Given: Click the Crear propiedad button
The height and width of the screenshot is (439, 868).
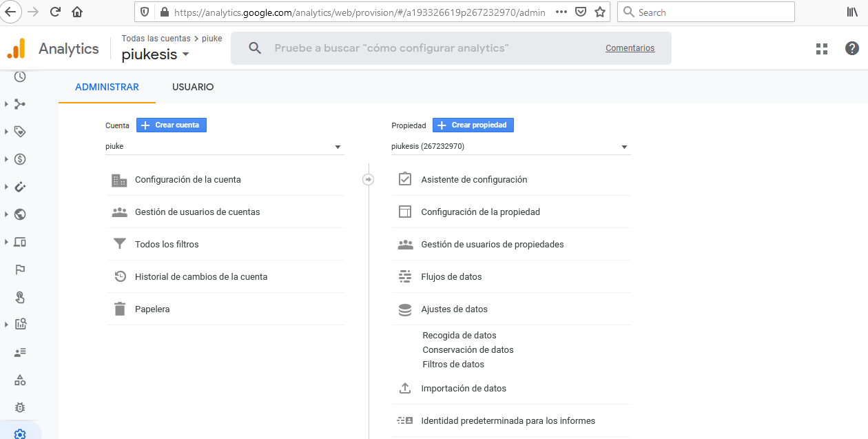Looking at the screenshot, I should 473,125.
